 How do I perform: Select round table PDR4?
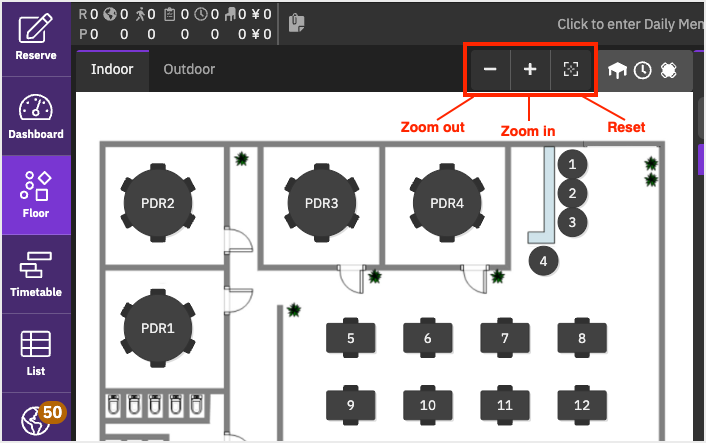coord(447,203)
